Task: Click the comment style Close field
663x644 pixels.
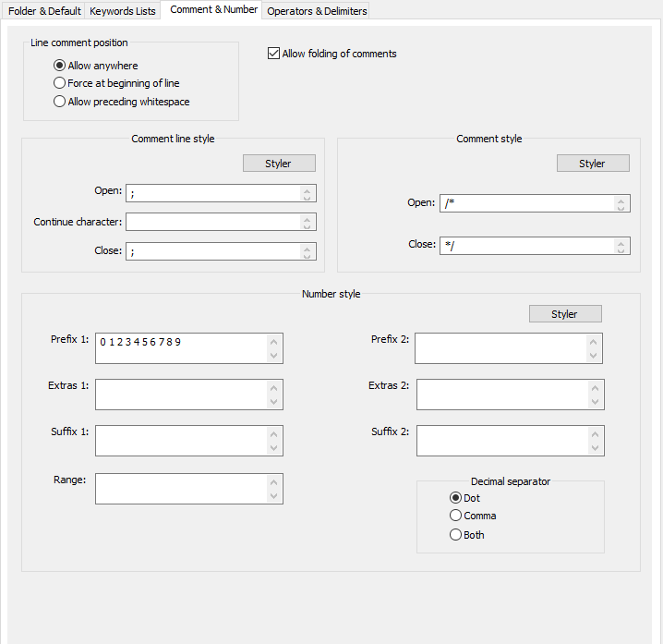Action: (x=526, y=246)
